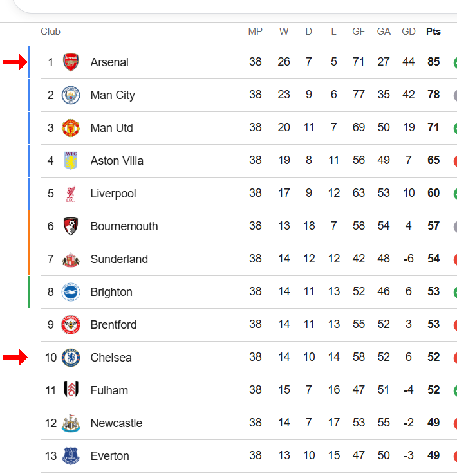Click the Fulham club crest

71,390
